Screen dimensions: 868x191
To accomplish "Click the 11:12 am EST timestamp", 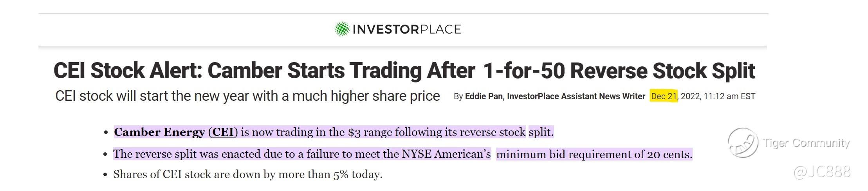I will (729, 96).
